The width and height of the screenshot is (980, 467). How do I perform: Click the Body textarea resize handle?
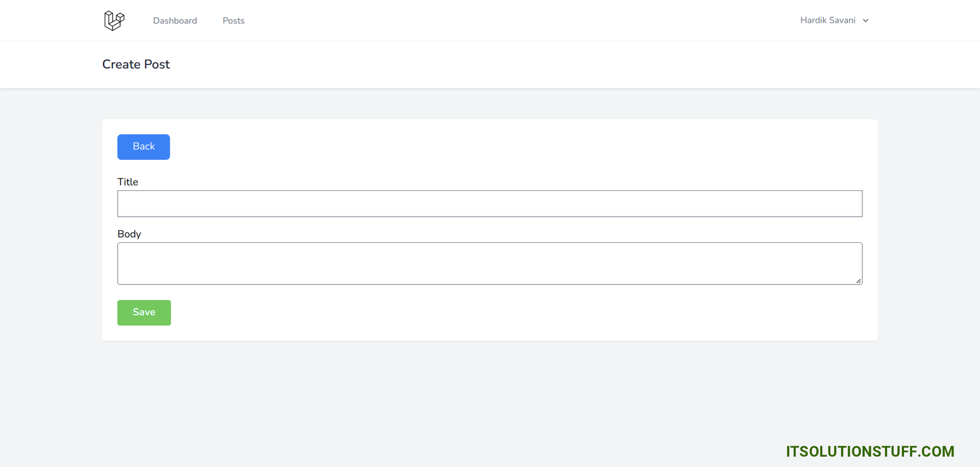[x=858, y=281]
